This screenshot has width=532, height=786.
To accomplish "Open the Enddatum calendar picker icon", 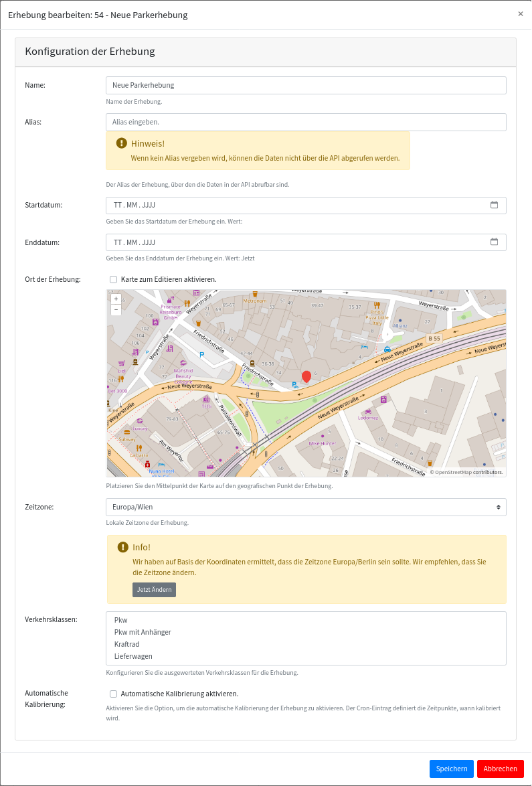I will [494, 242].
